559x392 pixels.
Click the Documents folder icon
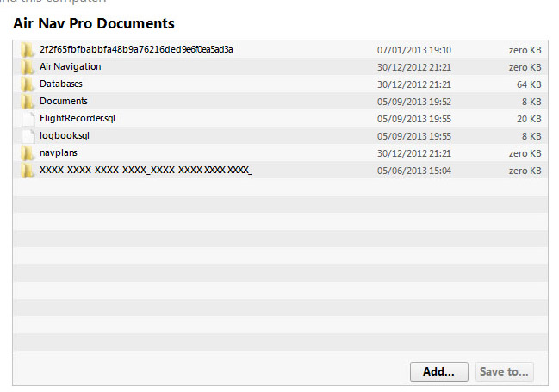click(27, 102)
